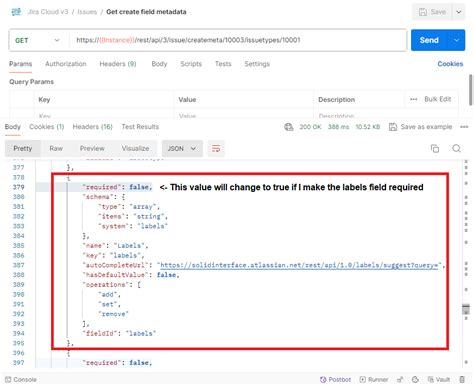Click the 10.52 KB response size
This screenshot has width=474, height=386.
[x=368, y=127]
